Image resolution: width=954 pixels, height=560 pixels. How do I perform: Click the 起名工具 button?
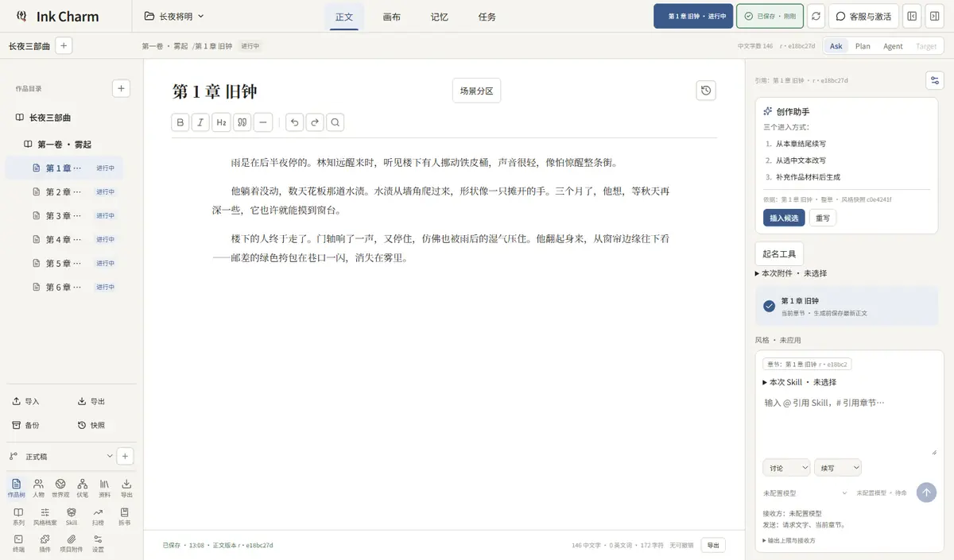click(x=779, y=253)
